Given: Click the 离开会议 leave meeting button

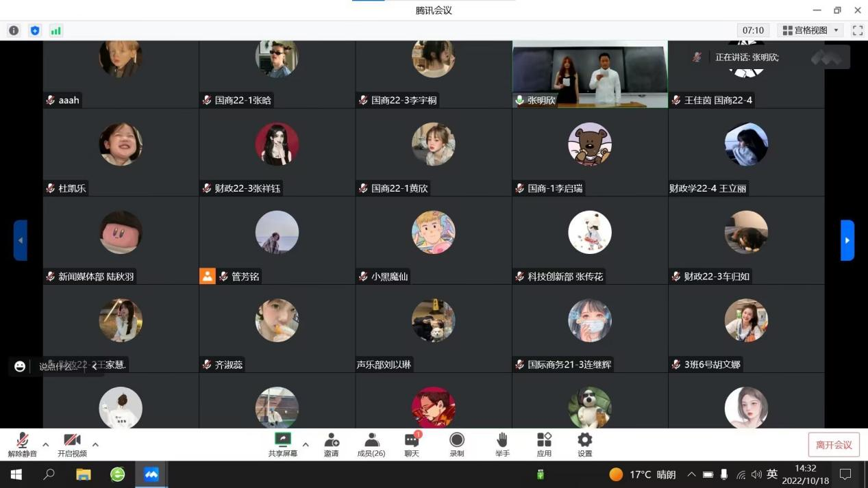Looking at the screenshot, I should coord(833,445).
